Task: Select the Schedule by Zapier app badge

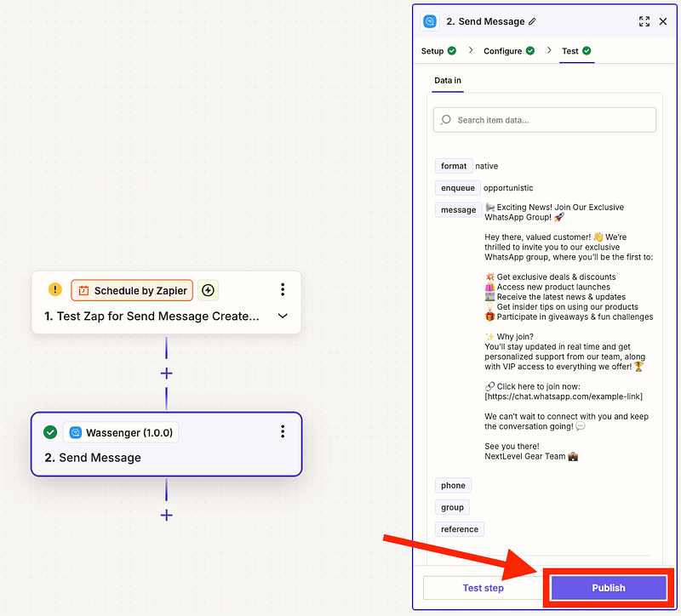Action: (132, 290)
